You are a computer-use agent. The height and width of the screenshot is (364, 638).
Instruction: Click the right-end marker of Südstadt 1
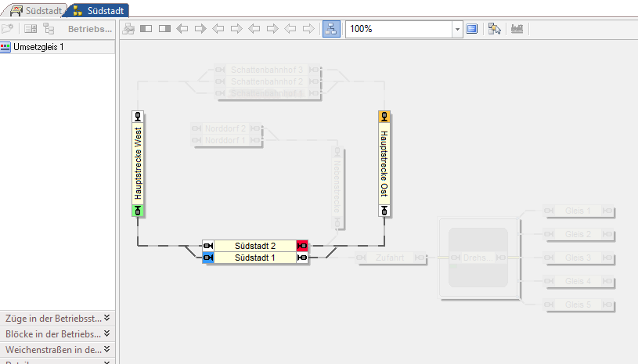[302, 258]
